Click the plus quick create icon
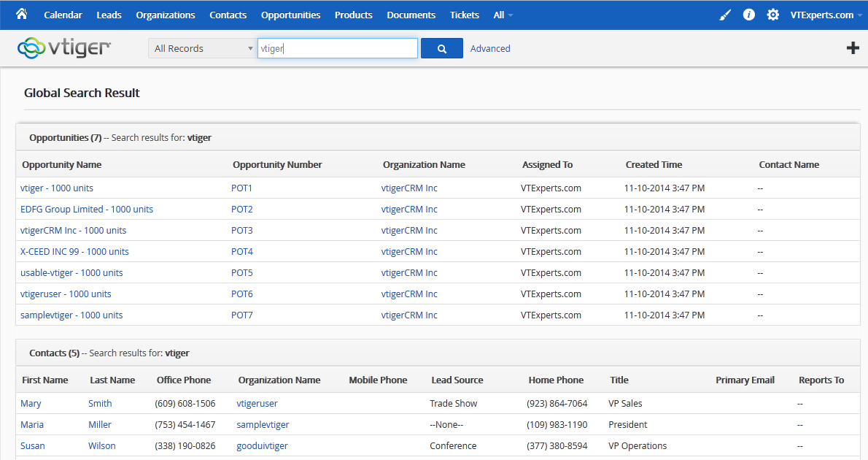868x460 pixels. point(853,48)
